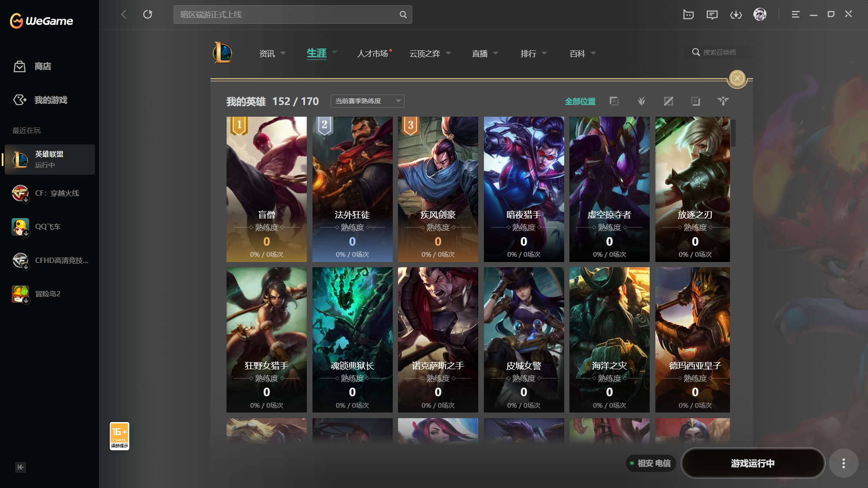Click the search magnifier in top search bar

click(403, 15)
